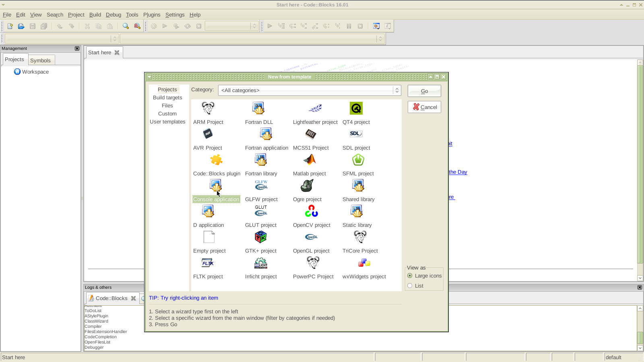Viewport: 644px width, 362px height.
Task: Open the build target dropdown in toolbar
Action: [231, 26]
